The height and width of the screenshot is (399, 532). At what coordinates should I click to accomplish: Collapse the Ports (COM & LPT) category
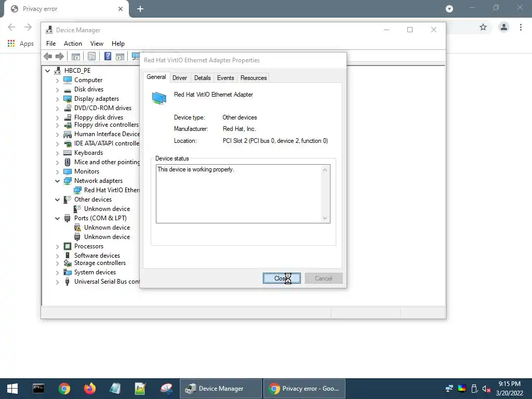(x=57, y=219)
